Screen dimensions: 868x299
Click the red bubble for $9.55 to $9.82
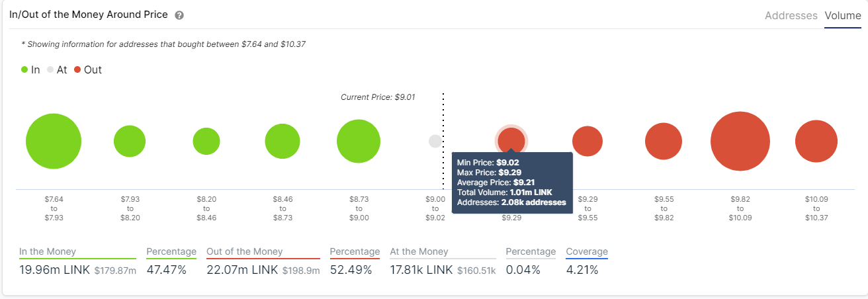(664, 141)
